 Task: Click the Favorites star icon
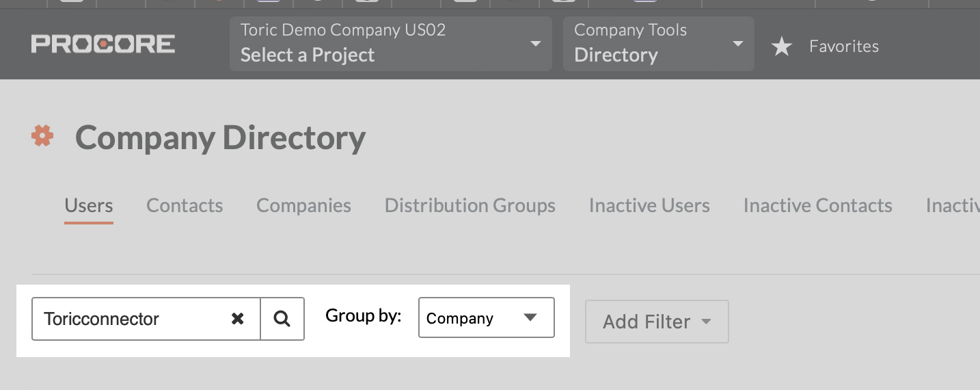coord(781,47)
